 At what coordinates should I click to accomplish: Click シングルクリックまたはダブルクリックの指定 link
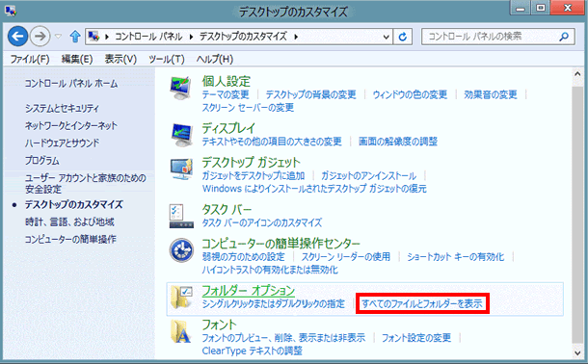pyautogui.click(x=274, y=303)
